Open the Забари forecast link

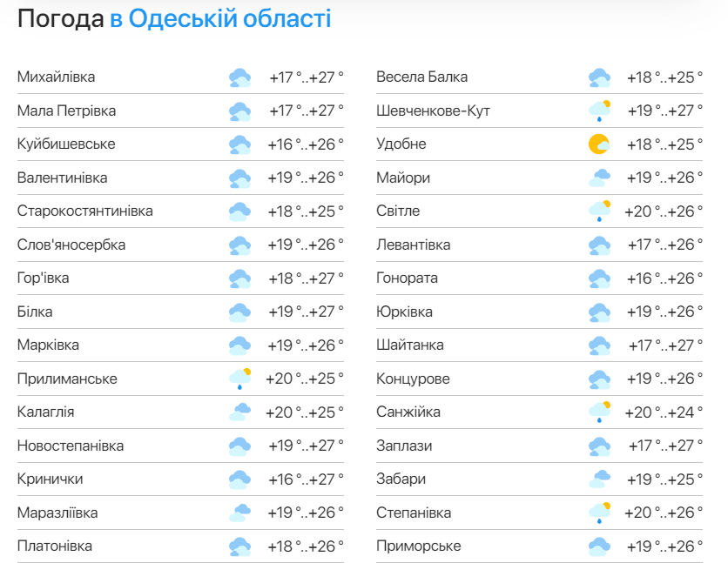(401, 479)
